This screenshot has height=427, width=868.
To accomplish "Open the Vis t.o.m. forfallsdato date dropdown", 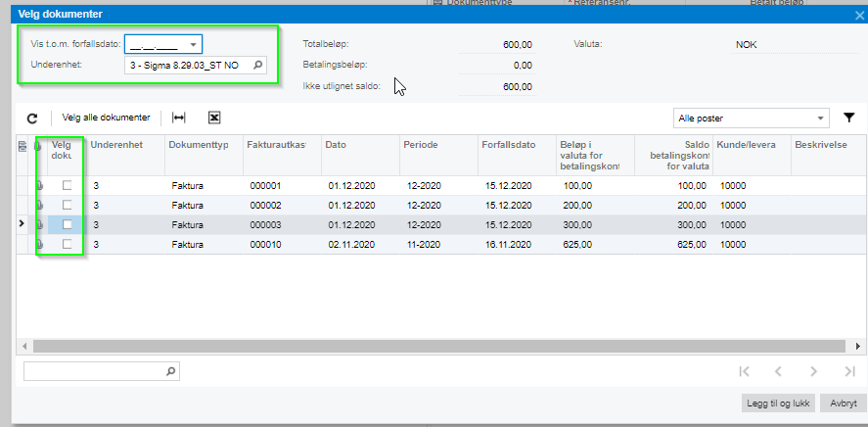I will [194, 44].
